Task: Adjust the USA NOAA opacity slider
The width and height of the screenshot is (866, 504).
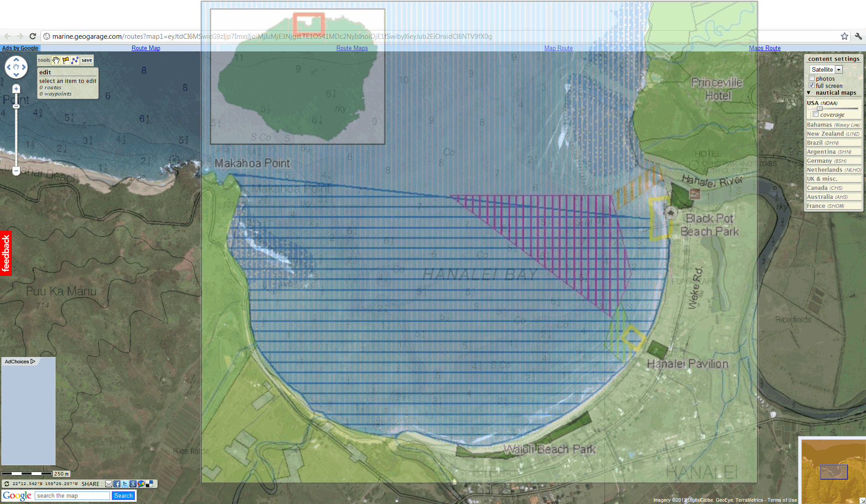Action: [x=820, y=109]
